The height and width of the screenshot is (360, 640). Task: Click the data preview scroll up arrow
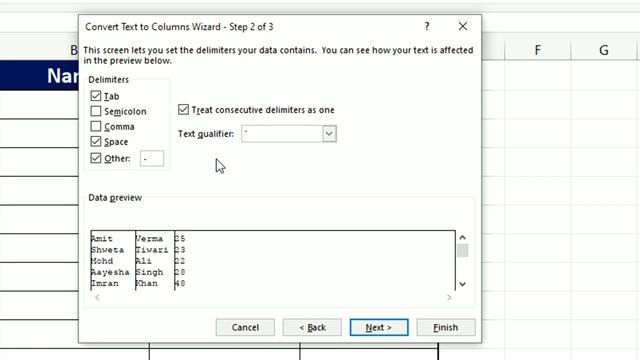462,238
